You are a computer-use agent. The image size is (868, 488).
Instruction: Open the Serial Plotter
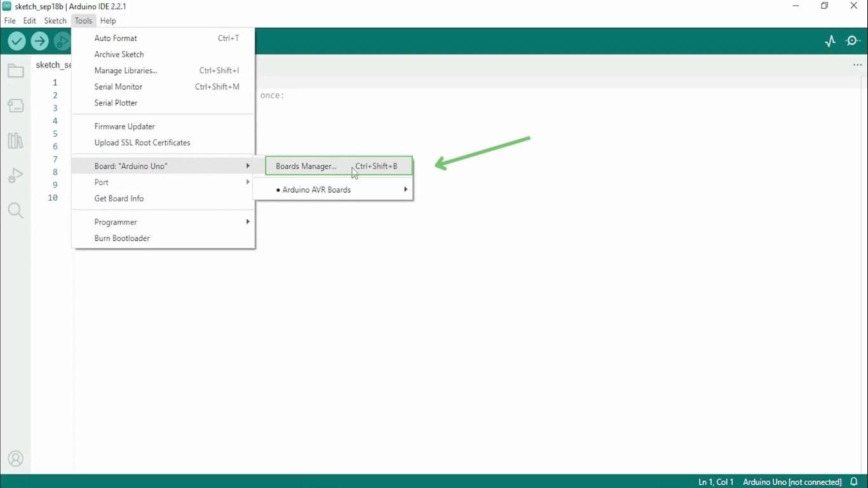click(116, 102)
